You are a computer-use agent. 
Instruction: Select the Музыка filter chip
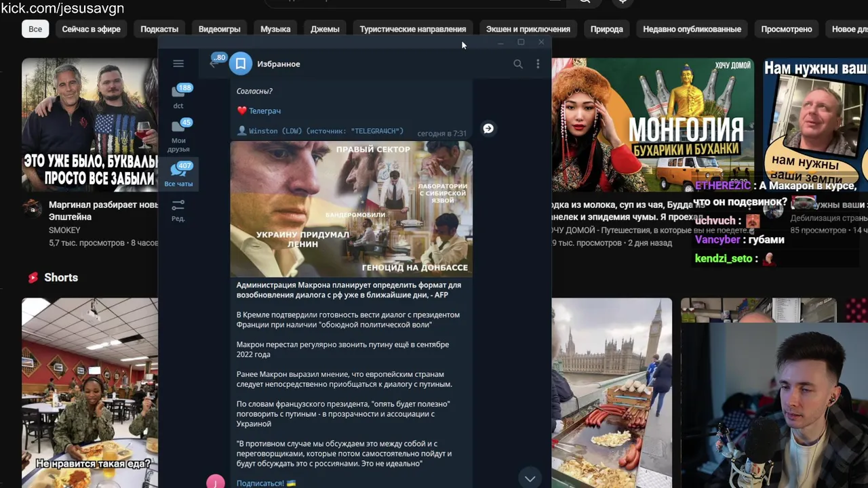tap(275, 29)
